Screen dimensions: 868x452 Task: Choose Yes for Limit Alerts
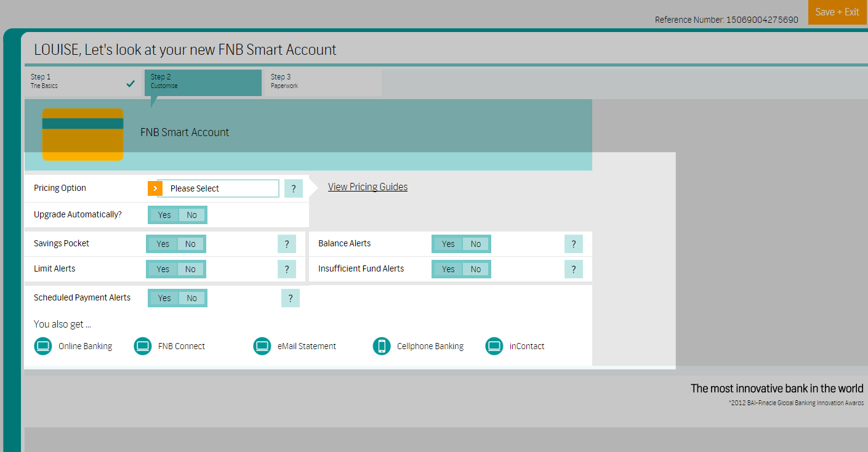point(163,269)
